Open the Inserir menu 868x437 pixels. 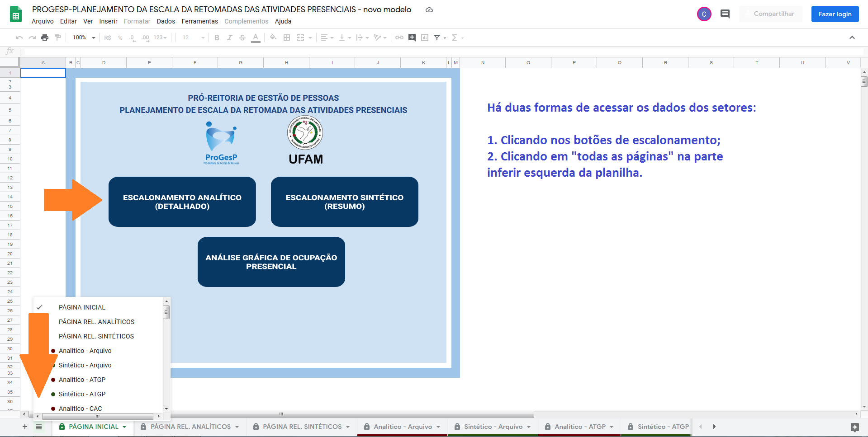click(108, 21)
